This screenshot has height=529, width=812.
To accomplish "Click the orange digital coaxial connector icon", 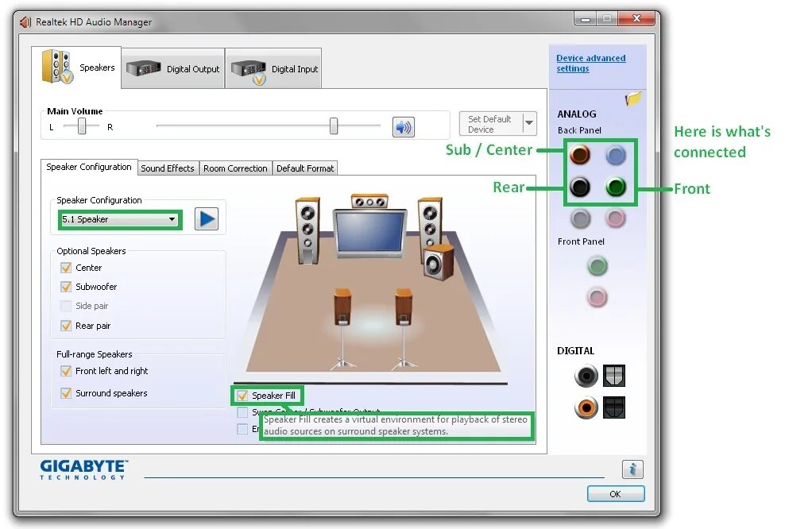I will pyautogui.click(x=586, y=407).
